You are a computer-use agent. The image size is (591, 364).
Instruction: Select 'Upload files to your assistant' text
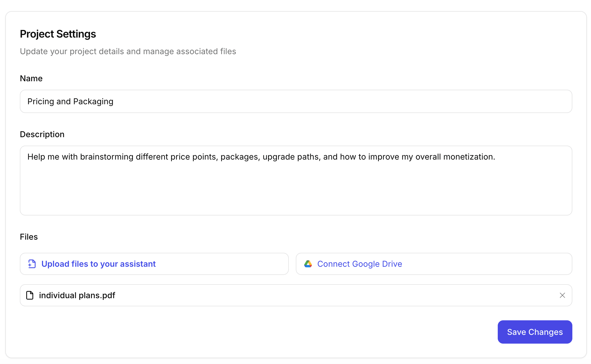(98, 264)
